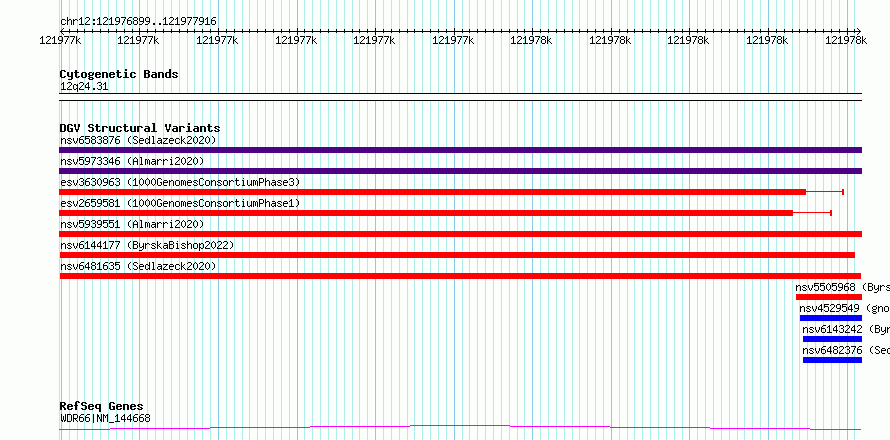890x440 pixels.
Task: Click the chr12:121976899..121977916 coordinate label
Action: (138, 21)
